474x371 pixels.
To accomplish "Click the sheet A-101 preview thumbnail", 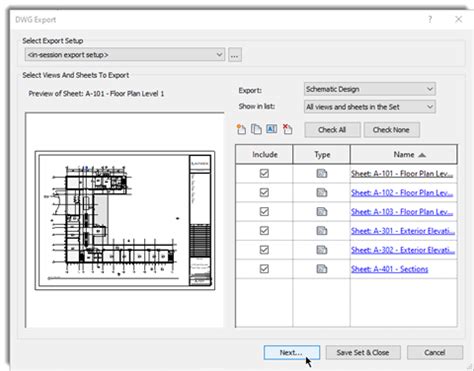I will coord(125,220).
